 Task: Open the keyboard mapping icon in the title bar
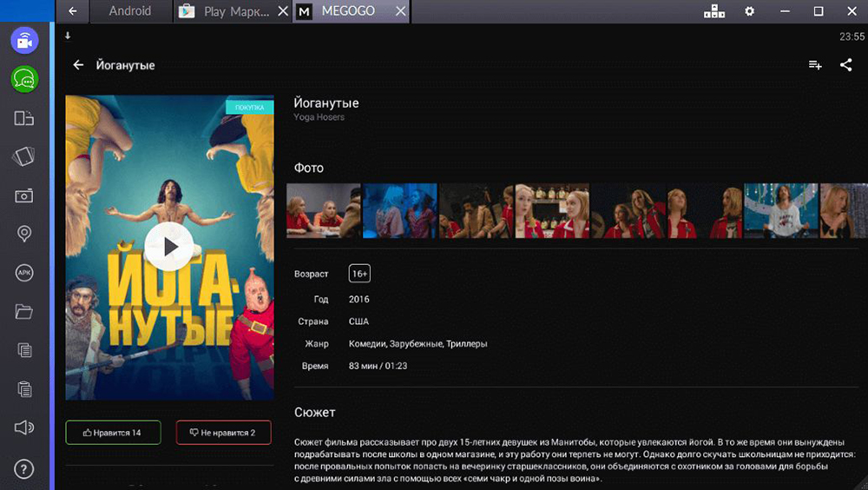714,11
